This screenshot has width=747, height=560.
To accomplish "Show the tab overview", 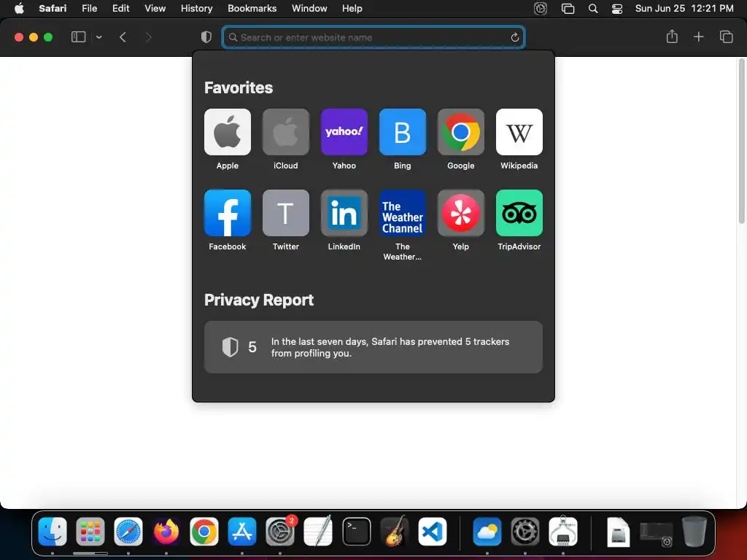I will [x=726, y=36].
